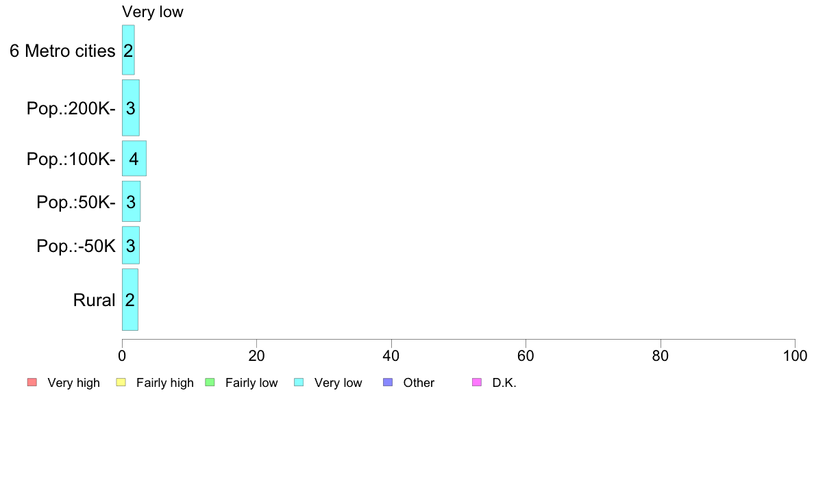Select the Pop.:200K- bar showing 3
Viewport: 814px width, 504px height.
(x=131, y=108)
